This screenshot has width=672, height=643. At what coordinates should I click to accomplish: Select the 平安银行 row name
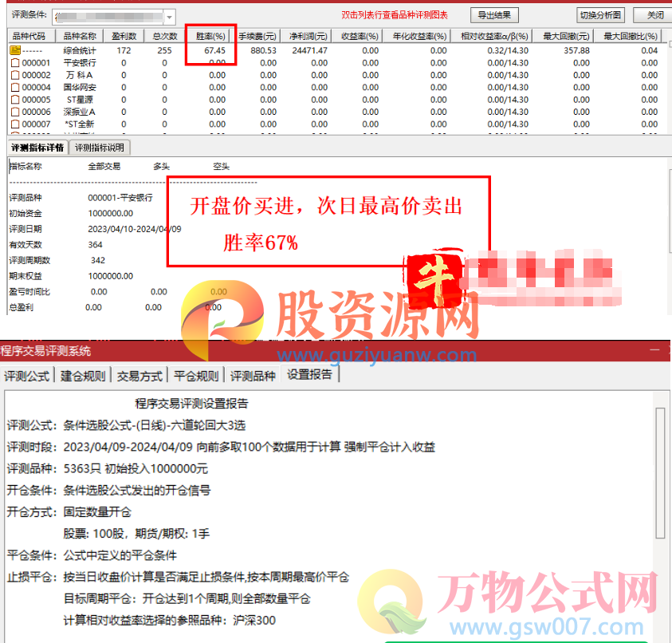pyautogui.click(x=80, y=63)
